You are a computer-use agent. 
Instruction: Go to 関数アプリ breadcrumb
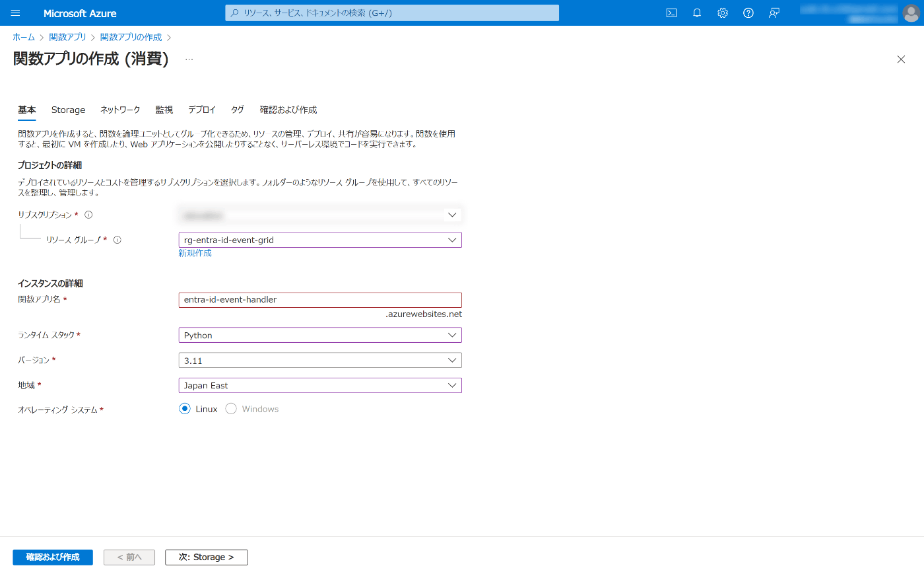click(67, 38)
